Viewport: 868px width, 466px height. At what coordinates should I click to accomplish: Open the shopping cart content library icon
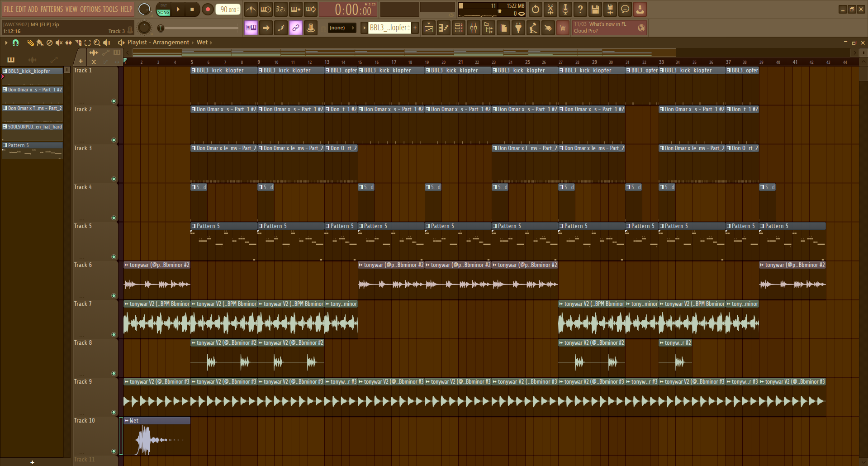pos(563,28)
